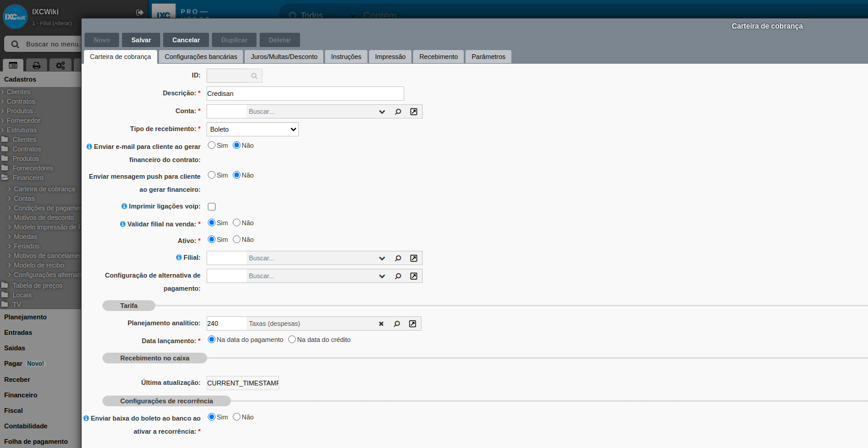
Task: Click the Conta code input box
Action: (226, 111)
